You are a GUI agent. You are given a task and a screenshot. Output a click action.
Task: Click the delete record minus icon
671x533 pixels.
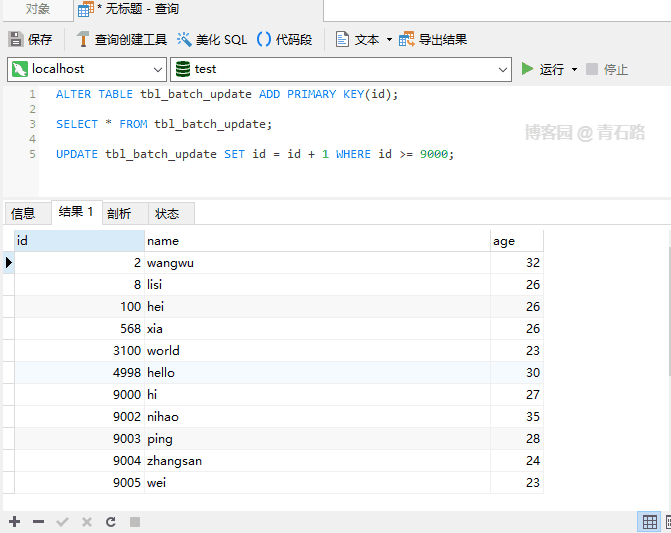click(38, 522)
